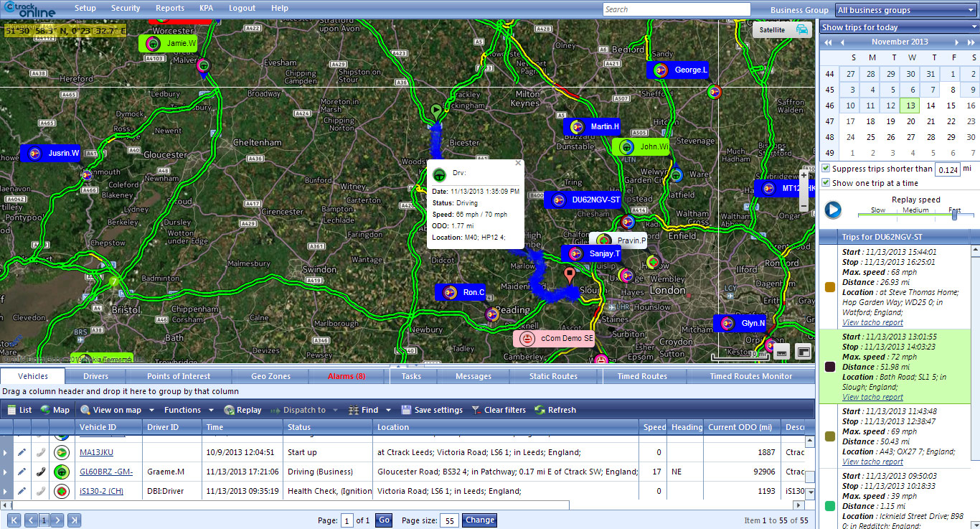Click the iS130-2 health status icon
Image resolution: width=980 pixels, height=529 pixels.
62,491
